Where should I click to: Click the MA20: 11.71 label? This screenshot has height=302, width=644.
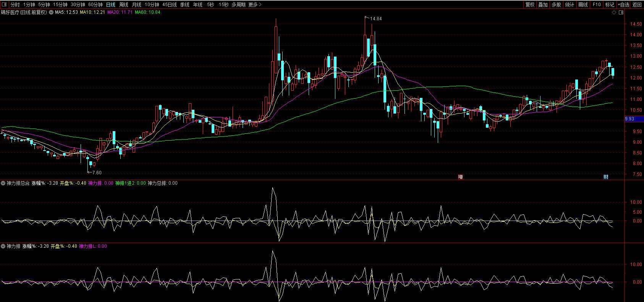[x=120, y=12]
